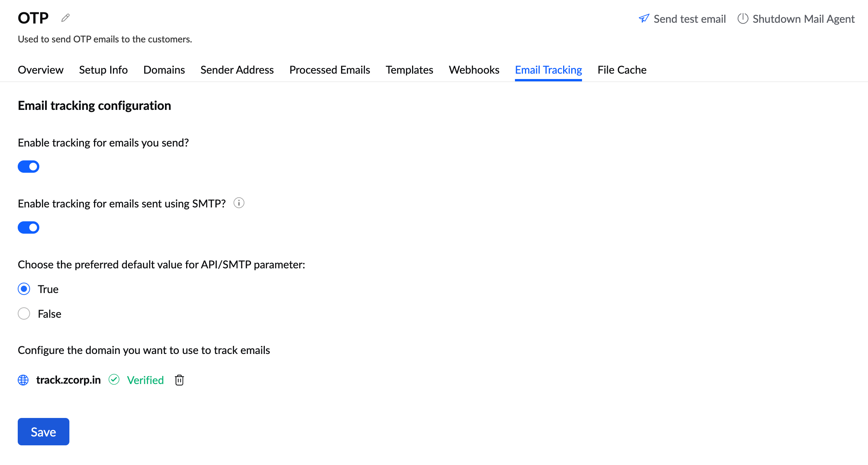Switch to the Overview tab
This screenshot has width=868, height=465.
(x=40, y=70)
